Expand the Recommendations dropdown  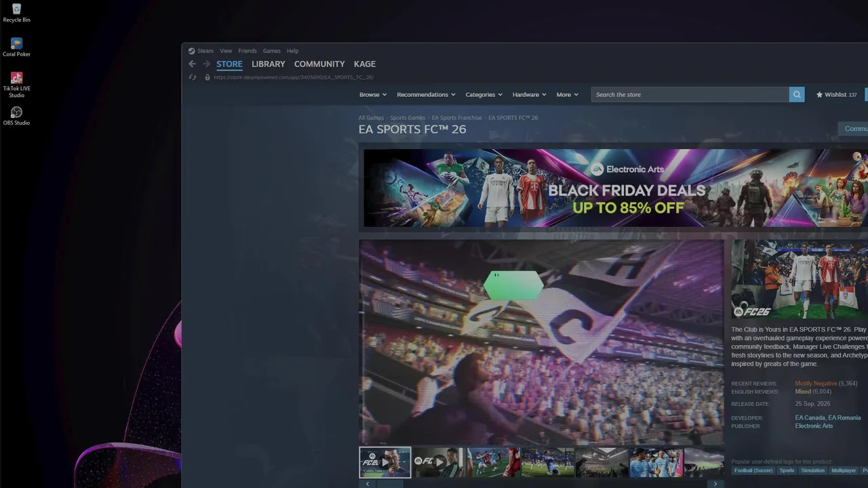(426, 95)
